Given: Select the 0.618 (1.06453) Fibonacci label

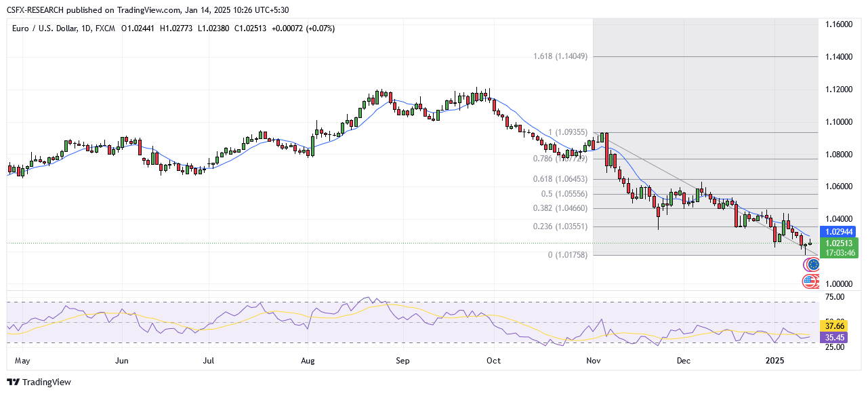Looking at the screenshot, I should click(x=560, y=179).
